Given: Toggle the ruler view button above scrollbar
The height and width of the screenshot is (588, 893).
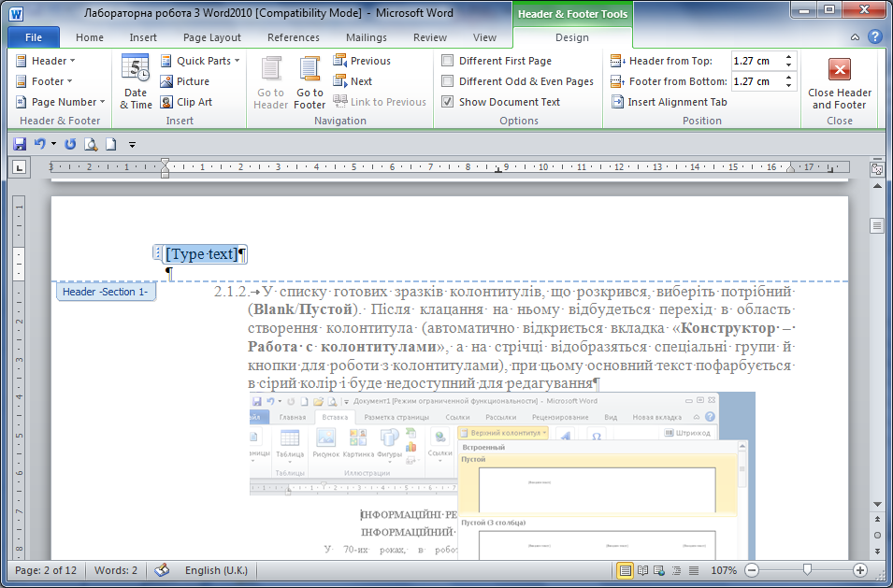Looking at the screenshot, I should tap(877, 169).
